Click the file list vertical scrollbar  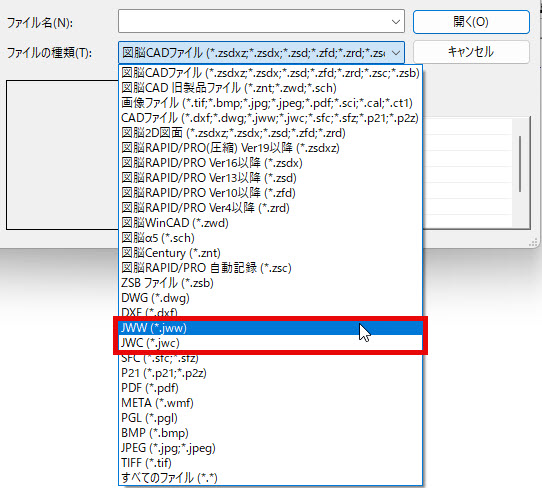pyautogui.click(x=520, y=164)
